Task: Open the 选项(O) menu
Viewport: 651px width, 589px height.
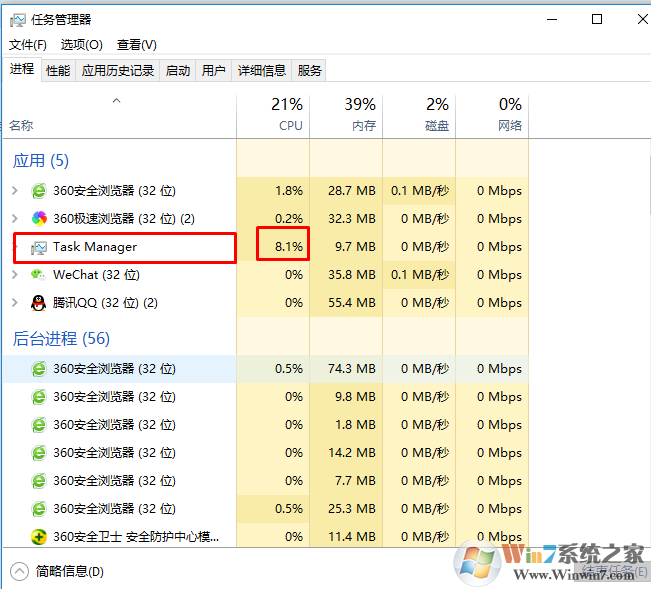Action: coord(81,45)
